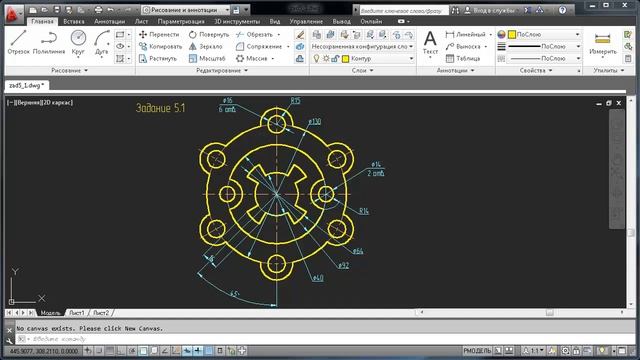The width and height of the screenshot is (640, 360).
Task: Toggle lineweight display in status bar
Action: pyautogui.click(x=198, y=351)
